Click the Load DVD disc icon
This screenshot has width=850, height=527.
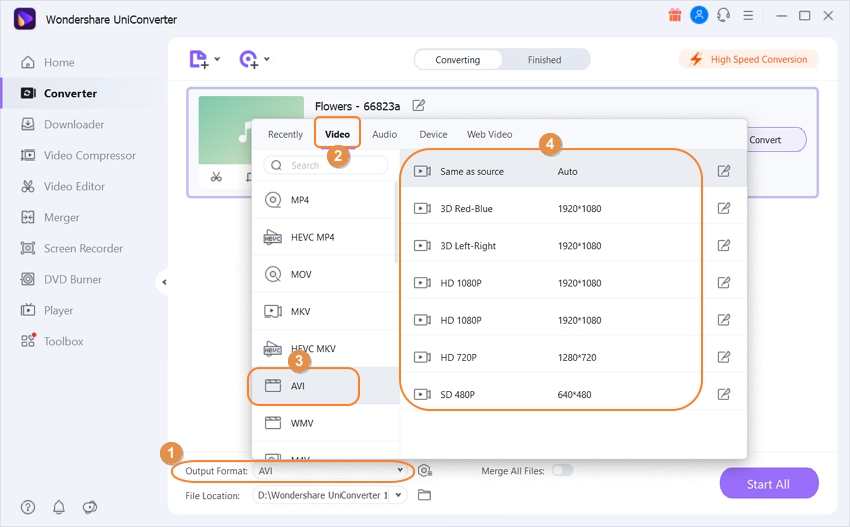pyautogui.click(x=249, y=59)
